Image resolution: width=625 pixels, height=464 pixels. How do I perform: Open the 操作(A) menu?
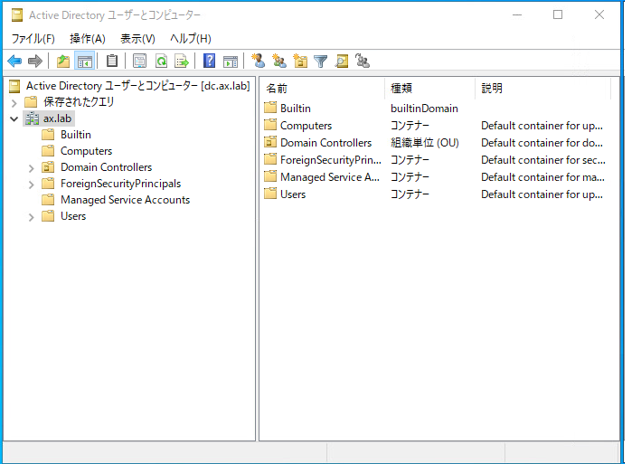(x=88, y=38)
